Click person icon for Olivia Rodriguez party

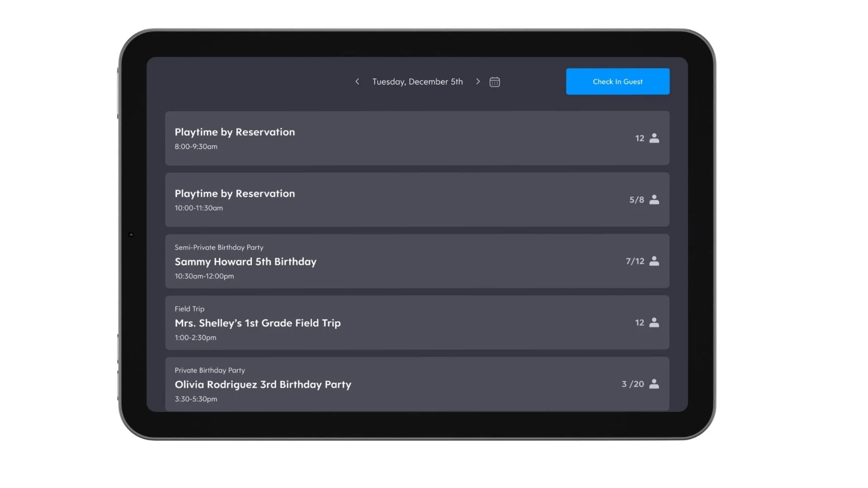point(654,384)
